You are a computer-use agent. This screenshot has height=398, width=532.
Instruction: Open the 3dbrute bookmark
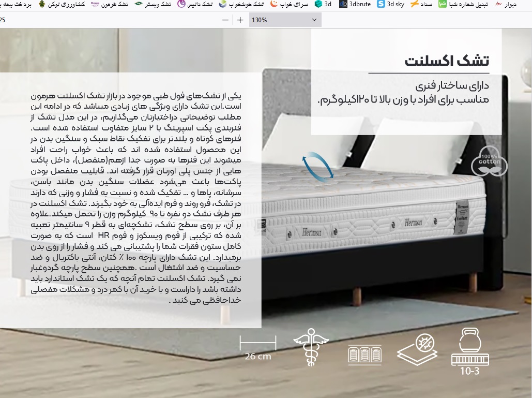click(x=355, y=4)
